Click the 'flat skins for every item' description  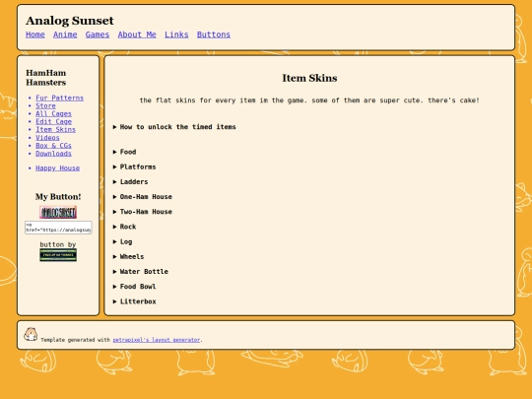coord(309,100)
